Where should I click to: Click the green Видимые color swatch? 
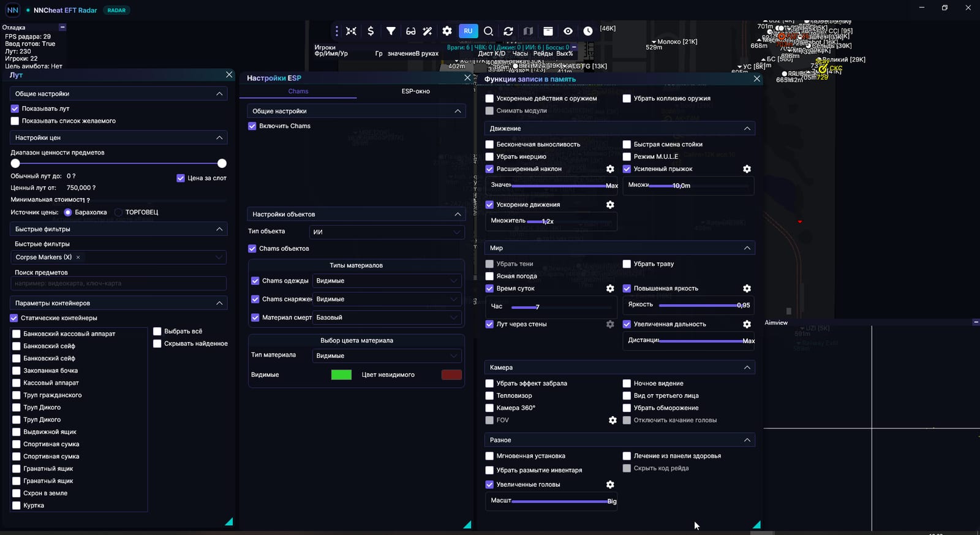[x=341, y=375]
